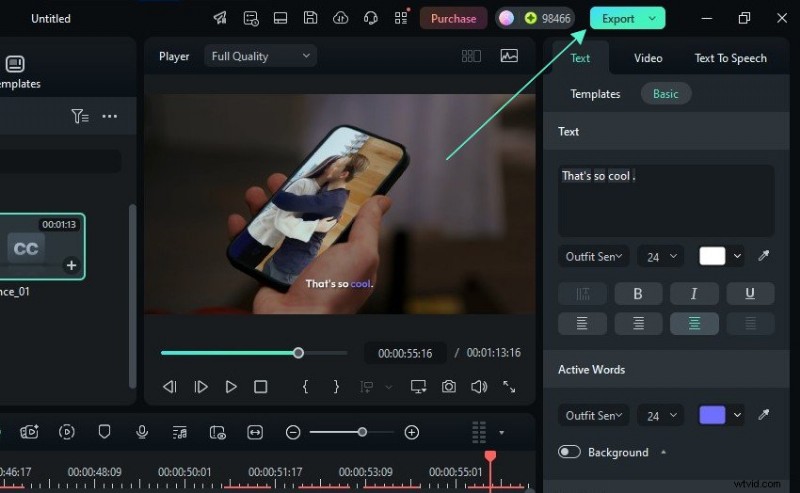Click the text spacing button left of Bold

click(582, 293)
